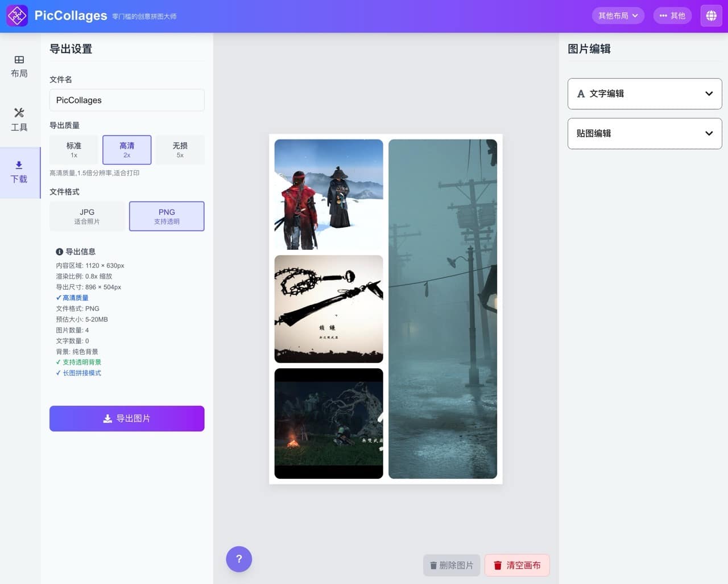Click the PicCollages filename input field

pos(127,100)
